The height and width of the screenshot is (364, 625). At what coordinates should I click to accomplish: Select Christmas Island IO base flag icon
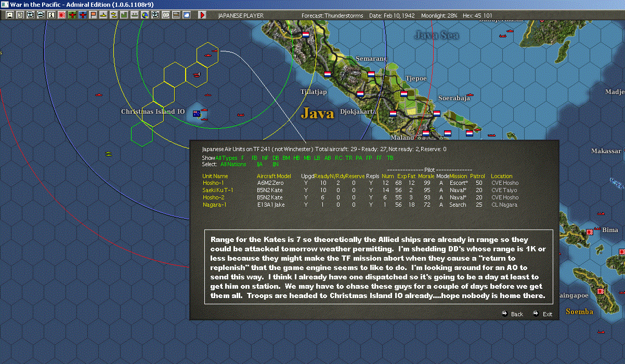197,114
